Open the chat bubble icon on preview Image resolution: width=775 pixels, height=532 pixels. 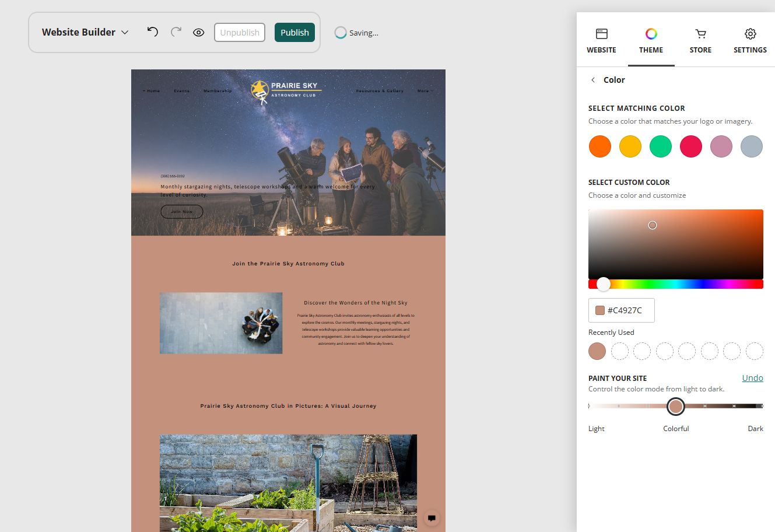(x=432, y=518)
